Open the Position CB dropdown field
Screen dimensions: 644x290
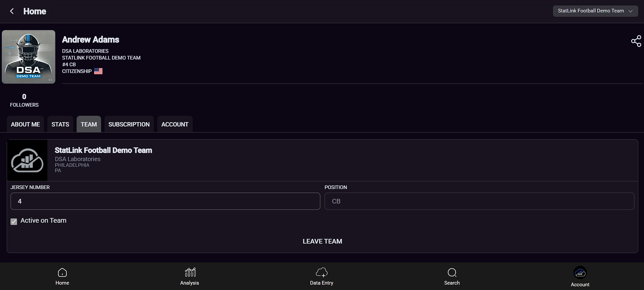tap(479, 201)
